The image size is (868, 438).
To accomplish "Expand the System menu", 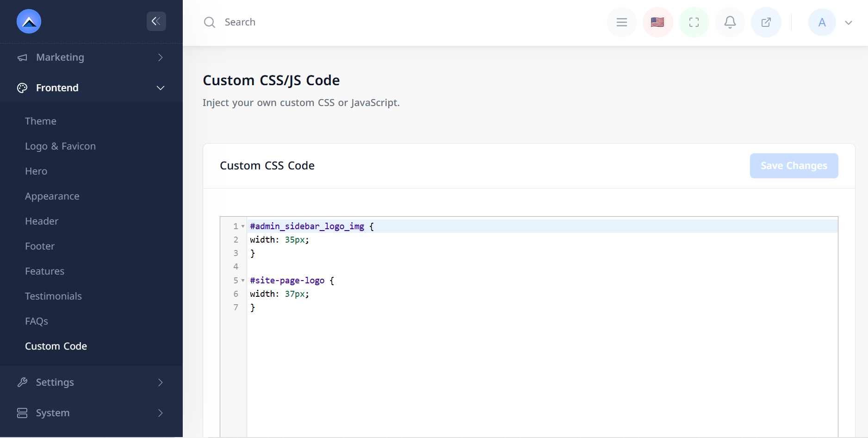I will tap(91, 413).
